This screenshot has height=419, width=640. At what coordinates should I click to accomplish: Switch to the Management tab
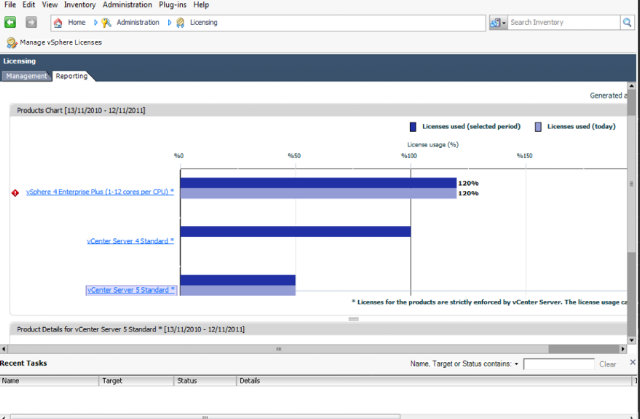pyautogui.click(x=27, y=76)
